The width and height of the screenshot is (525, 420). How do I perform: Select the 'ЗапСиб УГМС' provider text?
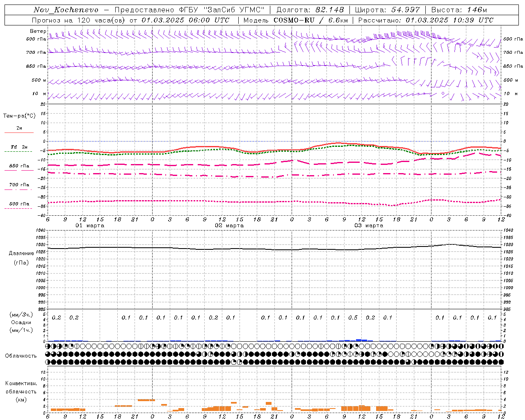pyautogui.click(x=234, y=10)
